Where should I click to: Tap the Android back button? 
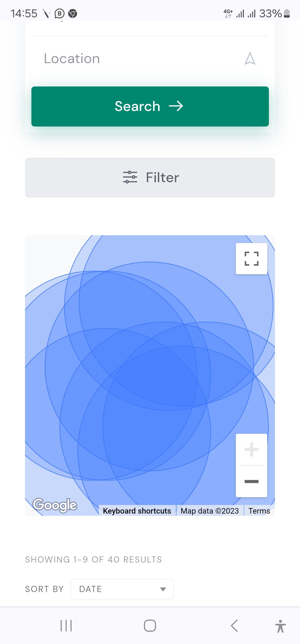pos(234,626)
